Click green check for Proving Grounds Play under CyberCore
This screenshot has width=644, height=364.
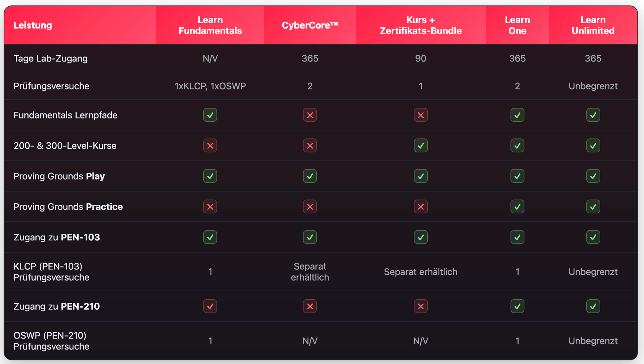pyautogui.click(x=310, y=176)
